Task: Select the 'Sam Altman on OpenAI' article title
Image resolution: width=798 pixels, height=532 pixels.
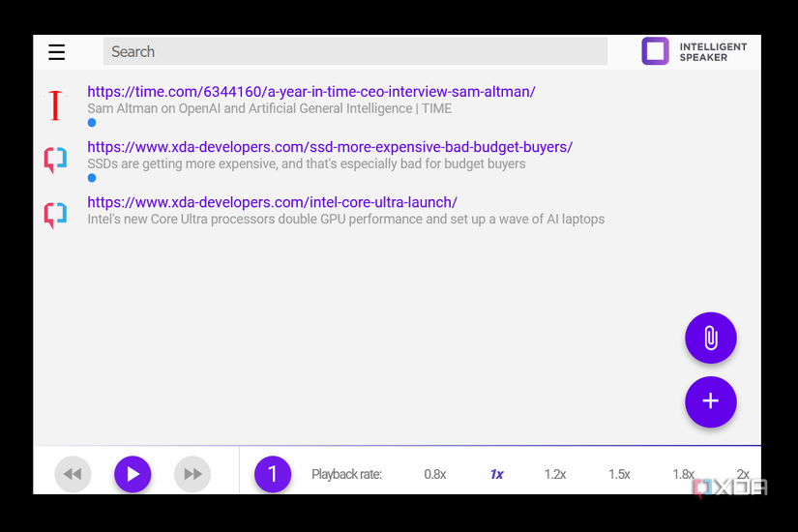Action: (x=269, y=109)
